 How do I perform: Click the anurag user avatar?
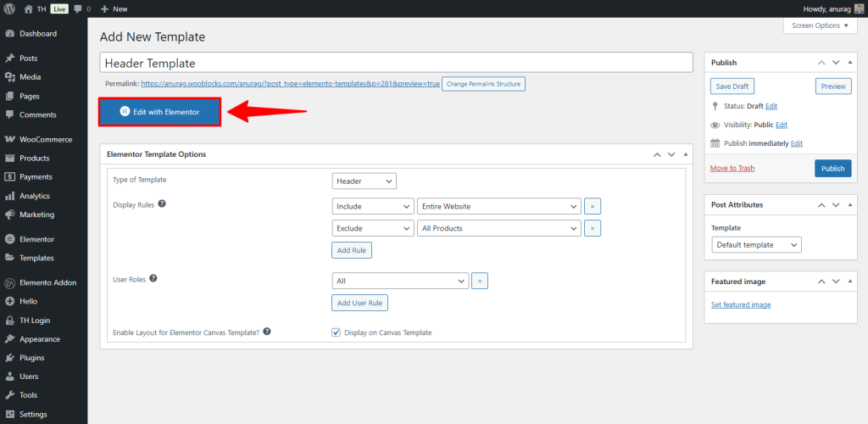point(859,8)
